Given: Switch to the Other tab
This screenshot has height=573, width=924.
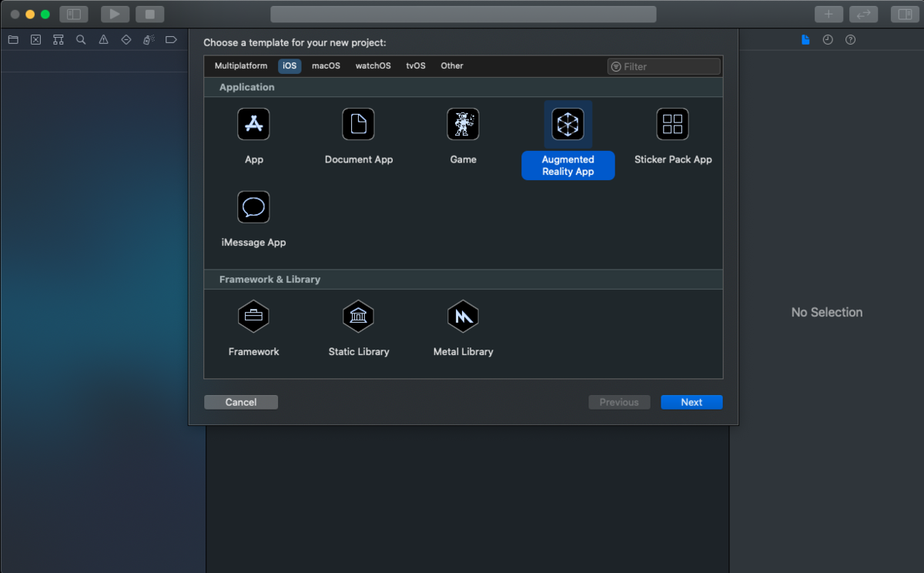Looking at the screenshot, I should point(452,65).
